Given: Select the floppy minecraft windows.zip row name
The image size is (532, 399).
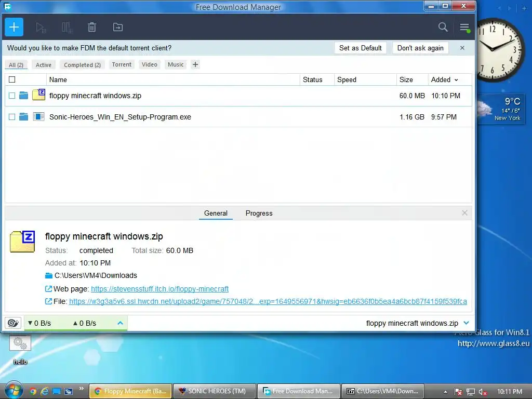Looking at the screenshot, I should point(95,96).
